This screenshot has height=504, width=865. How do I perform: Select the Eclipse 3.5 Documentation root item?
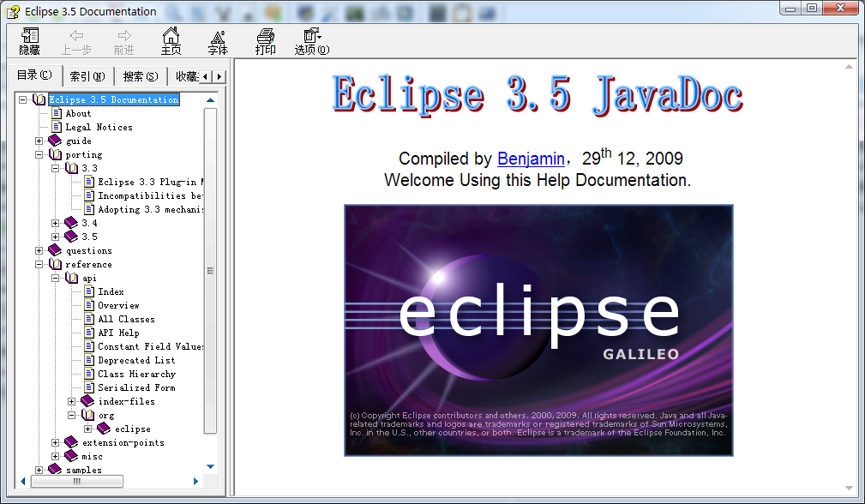[114, 99]
